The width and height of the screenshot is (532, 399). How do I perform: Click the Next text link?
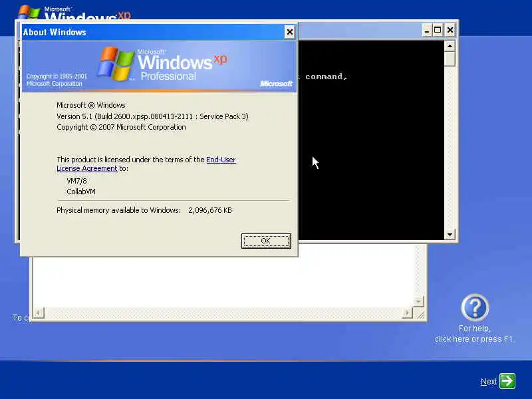[489, 382]
